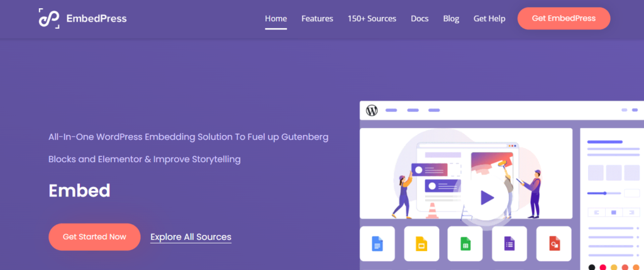Click the EmbedPress logo icon

click(48, 19)
